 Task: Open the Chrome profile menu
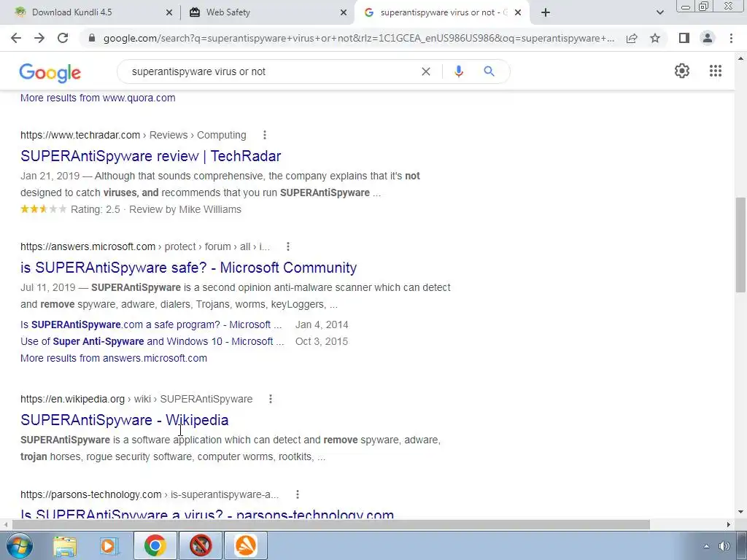708,38
